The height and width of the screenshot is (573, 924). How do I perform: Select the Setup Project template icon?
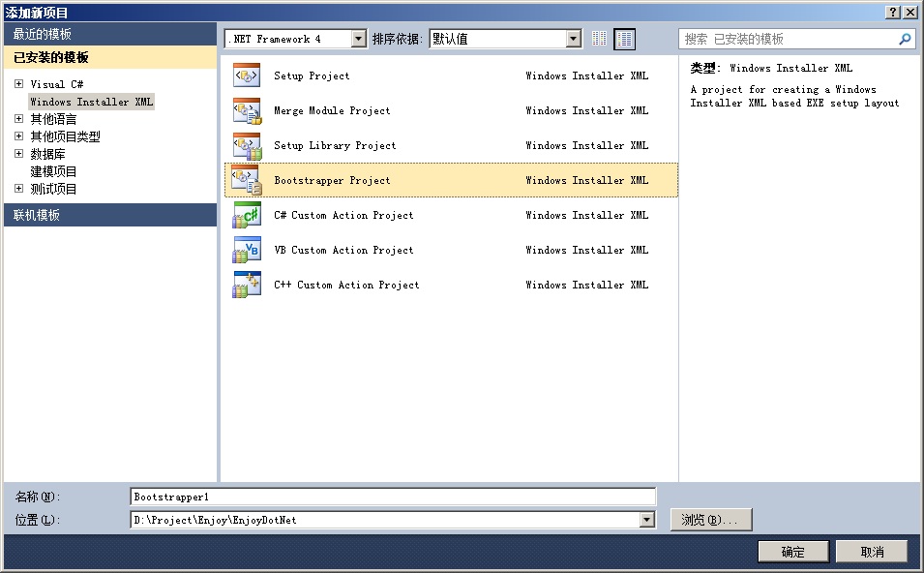[247, 75]
